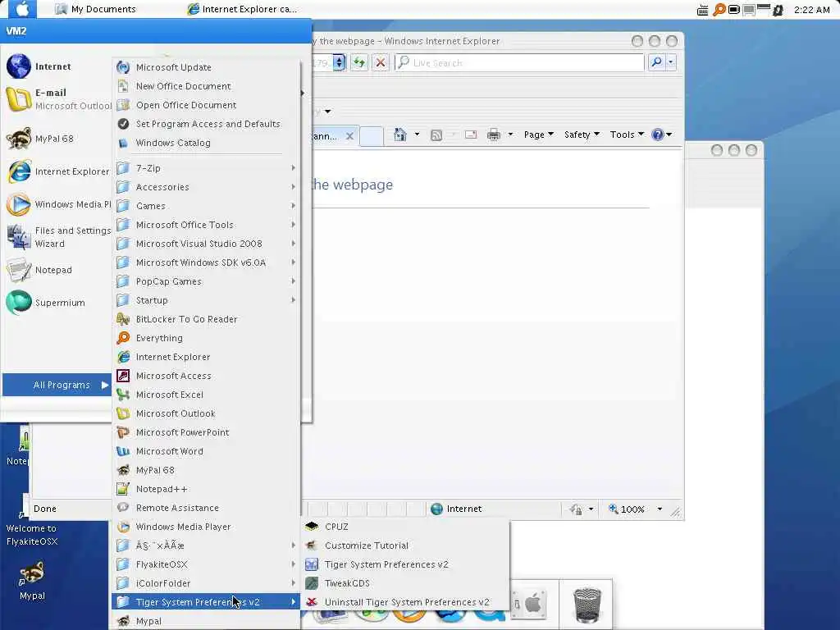
Task: Open Notepad from the start menu
Action: coord(57,270)
